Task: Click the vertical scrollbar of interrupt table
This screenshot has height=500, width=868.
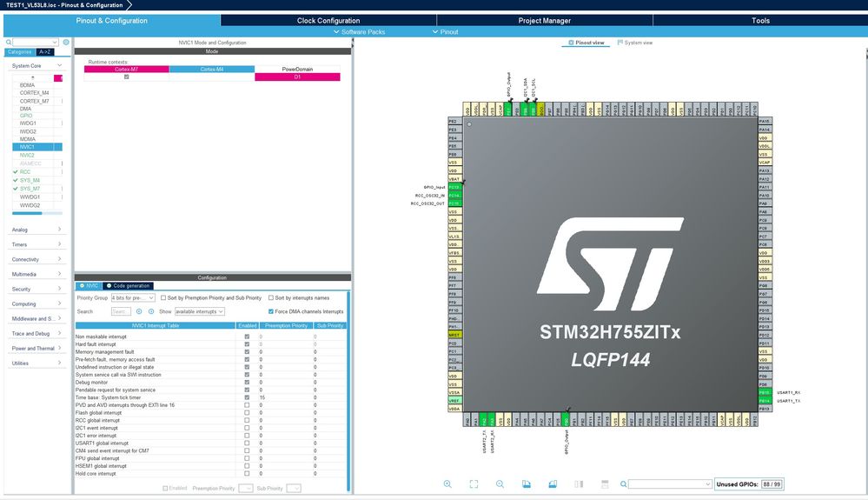Action: tap(348, 390)
